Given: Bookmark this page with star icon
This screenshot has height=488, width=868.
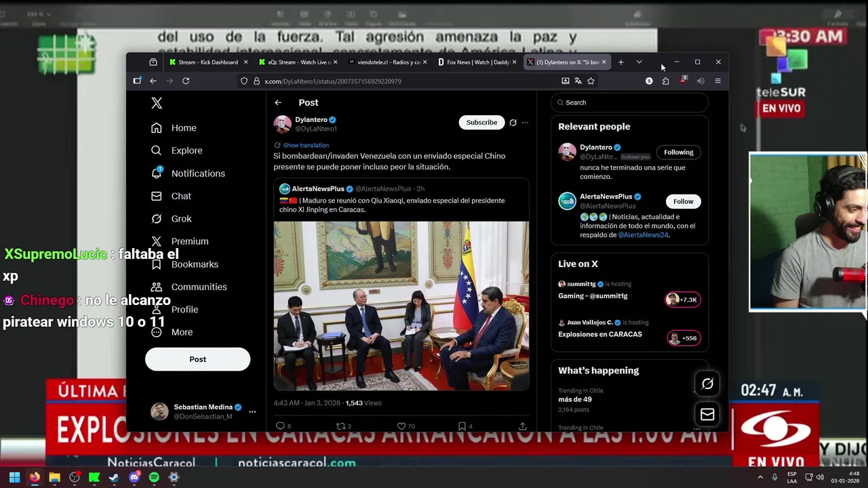Looking at the screenshot, I should coord(591,81).
